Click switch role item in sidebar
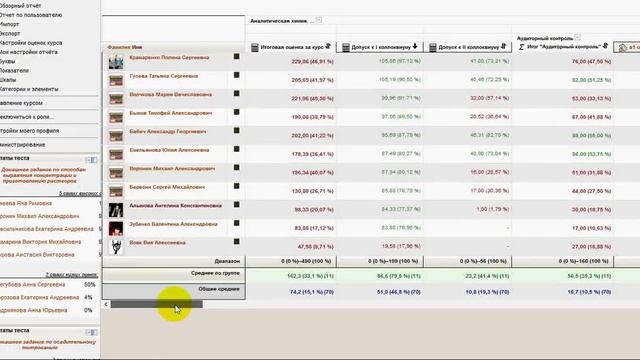This screenshot has height=360, width=640. tap(27, 117)
